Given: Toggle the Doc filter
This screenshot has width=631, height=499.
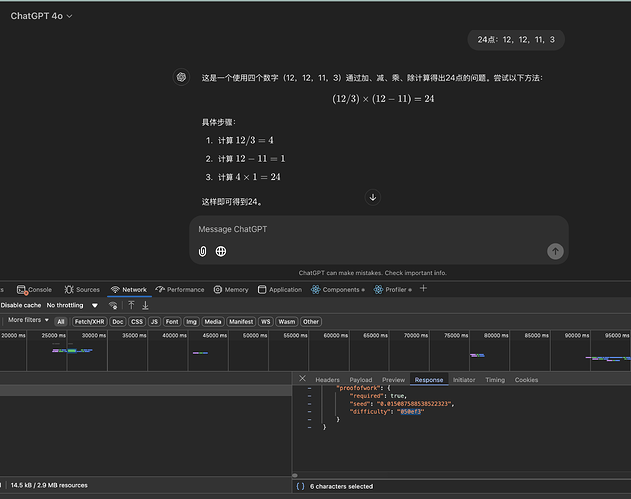Looking at the screenshot, I should (118, 322).
